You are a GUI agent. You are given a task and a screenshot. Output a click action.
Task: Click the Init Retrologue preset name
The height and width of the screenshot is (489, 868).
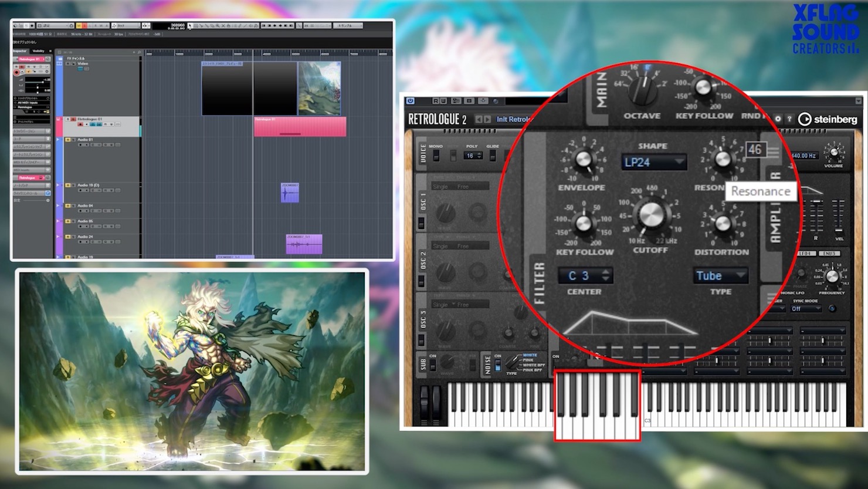[x=513, y=119]
